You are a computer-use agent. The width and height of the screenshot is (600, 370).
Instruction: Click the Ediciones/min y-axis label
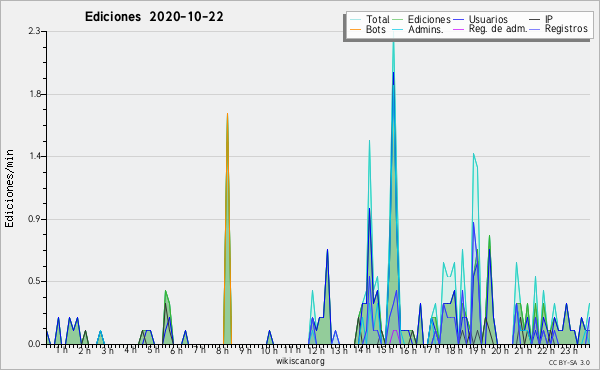(x=9, y=188)
